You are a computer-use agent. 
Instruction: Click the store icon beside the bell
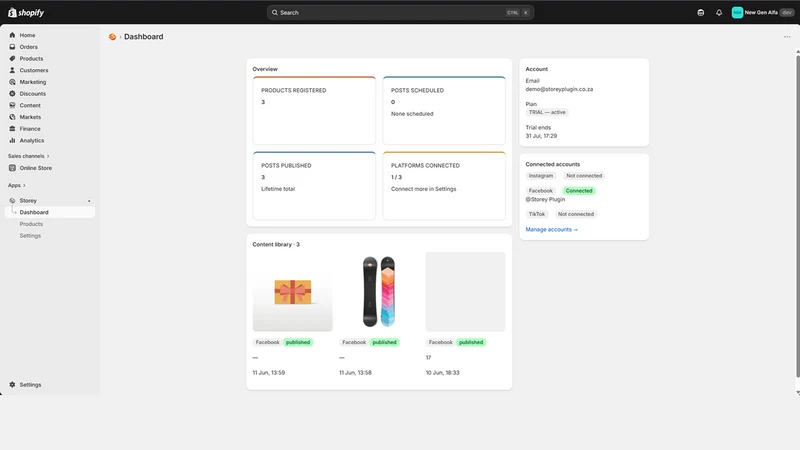coord(701,13)
